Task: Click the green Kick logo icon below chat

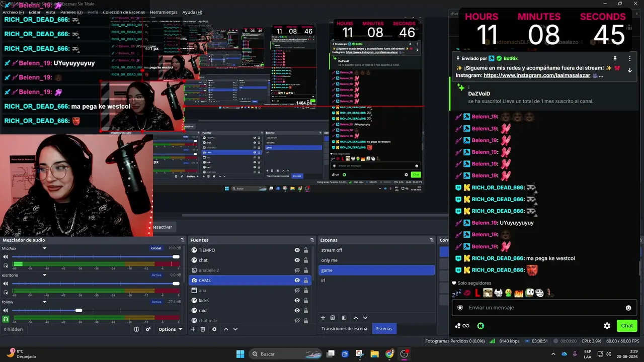Action: pos(480,326)
